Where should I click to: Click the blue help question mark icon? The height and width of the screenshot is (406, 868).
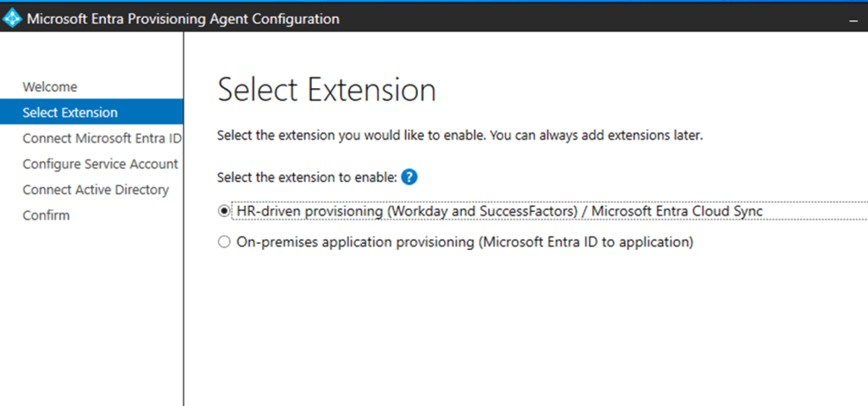(409, 177)
